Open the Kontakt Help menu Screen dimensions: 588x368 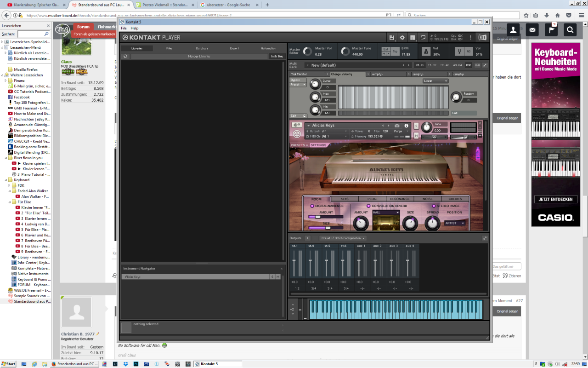[135, 28]
